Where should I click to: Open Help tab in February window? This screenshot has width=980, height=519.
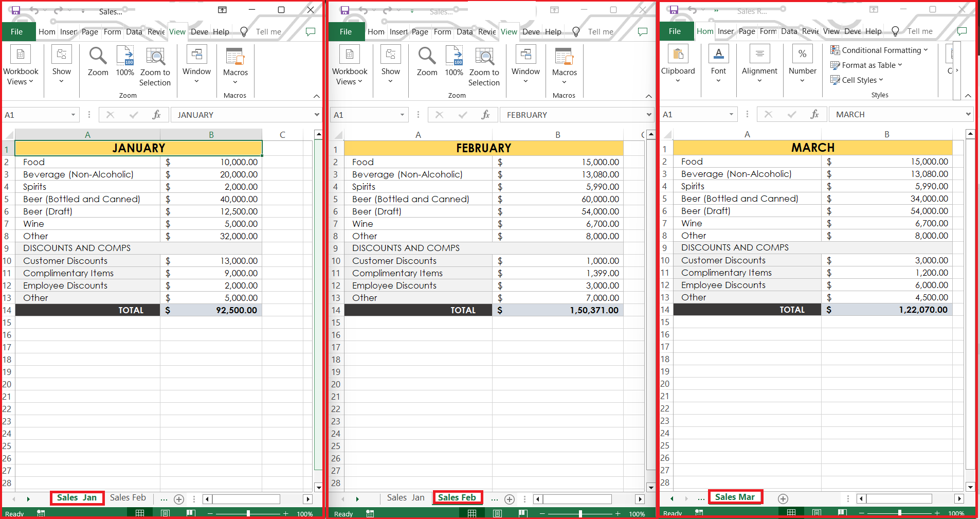pos(553,32)
